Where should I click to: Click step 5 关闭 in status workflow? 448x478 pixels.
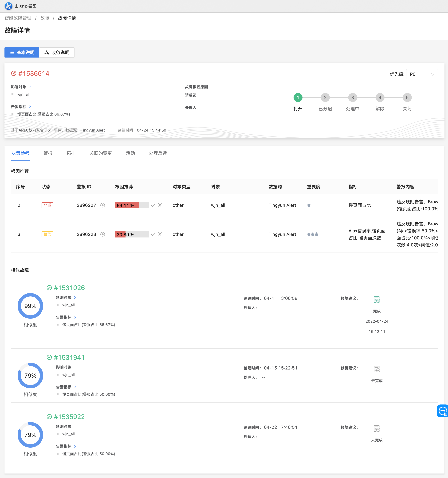[407, 97]
